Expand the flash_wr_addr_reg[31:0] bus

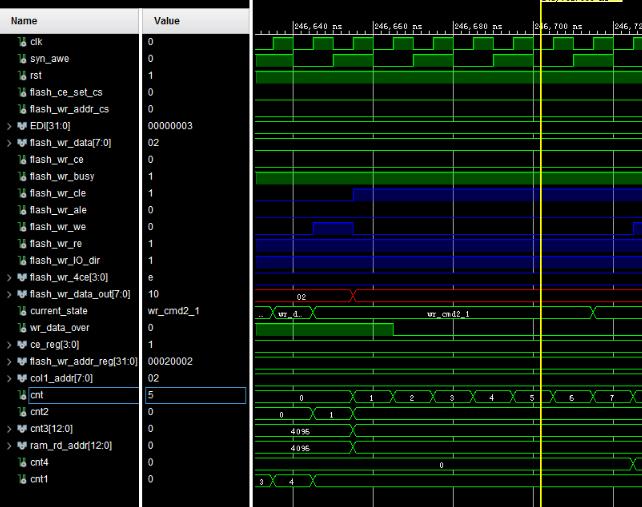click(x=9, y=361)
